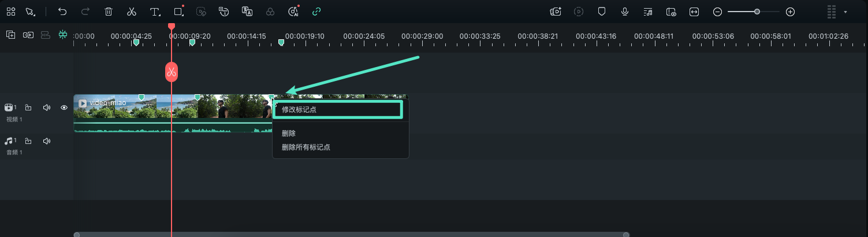
Task: Click the add new track button
Action: coord(10,35)
